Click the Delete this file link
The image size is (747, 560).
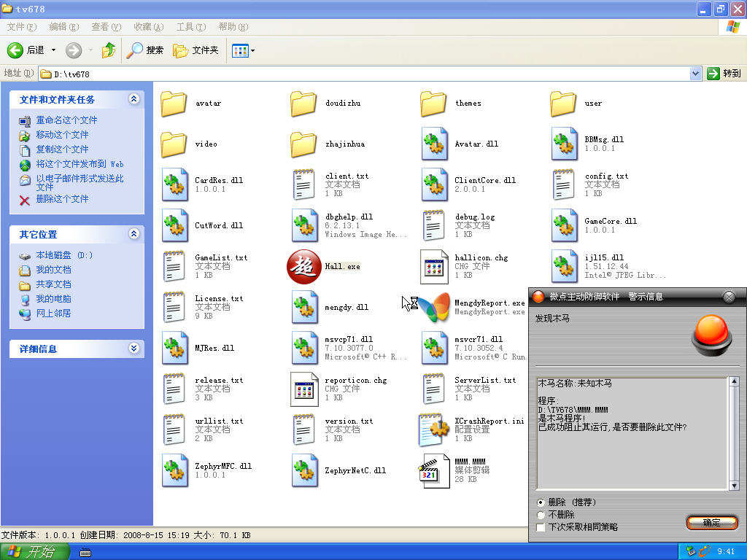click(x=62, y=199)
